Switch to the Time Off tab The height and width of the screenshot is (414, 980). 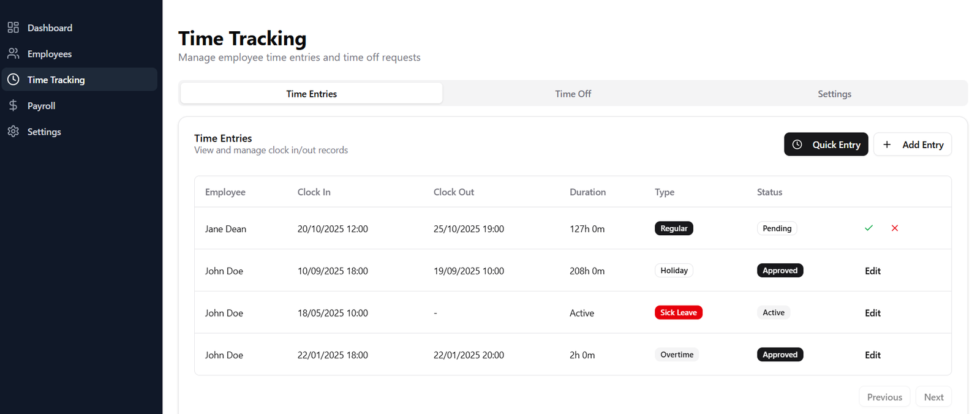click(573, 94)
